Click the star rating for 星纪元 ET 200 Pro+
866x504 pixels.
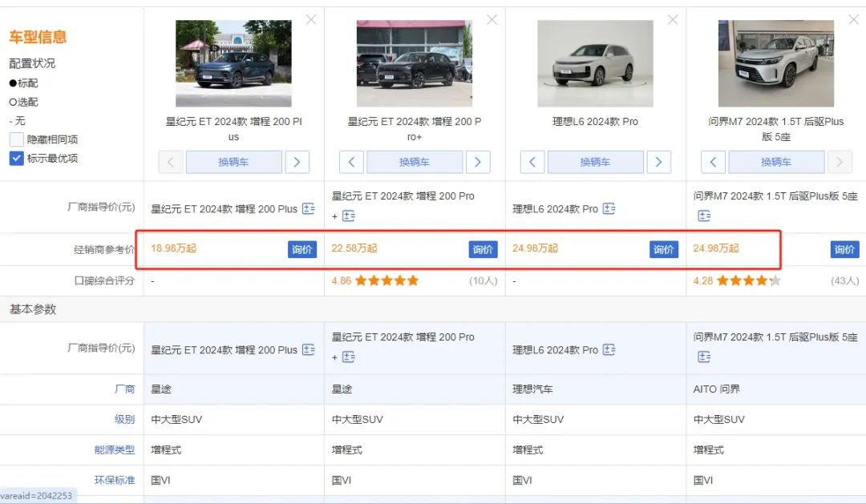[x=386, y=280]
